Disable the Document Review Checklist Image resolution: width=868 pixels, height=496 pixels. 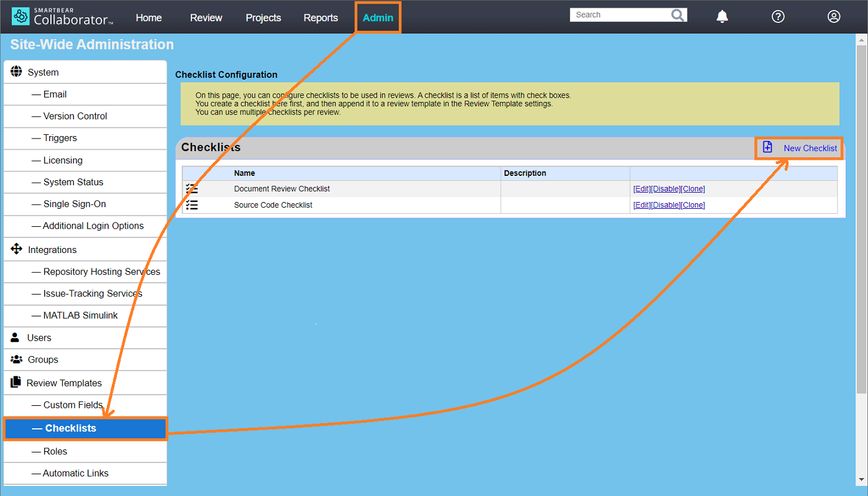click(665, 189)
